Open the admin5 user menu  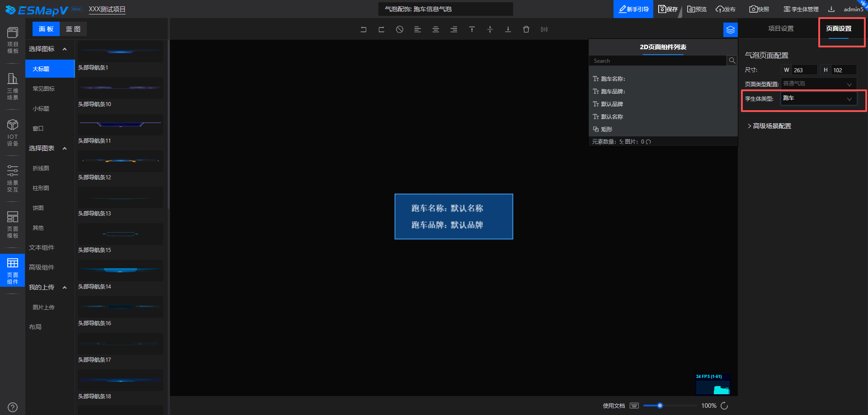(854, 9)
